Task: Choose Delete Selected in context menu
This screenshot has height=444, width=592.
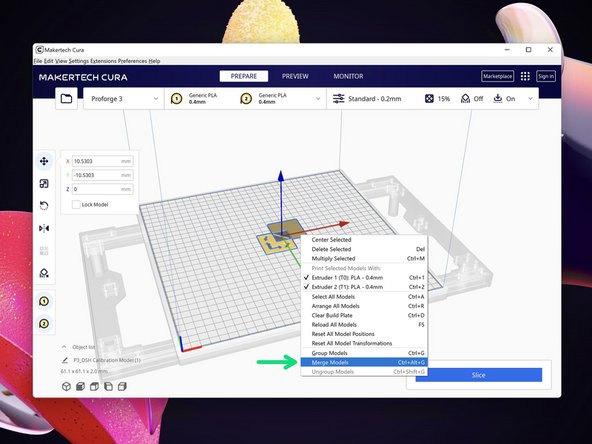Action: click(364, 249)
